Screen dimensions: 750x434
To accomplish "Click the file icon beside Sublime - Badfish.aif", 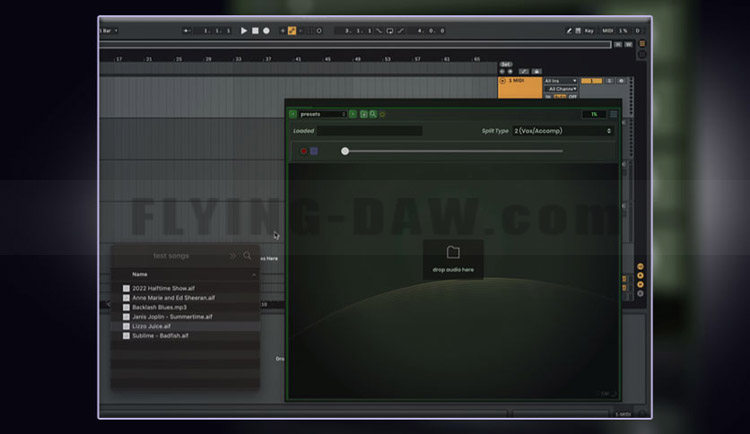I will pos(126,336).
